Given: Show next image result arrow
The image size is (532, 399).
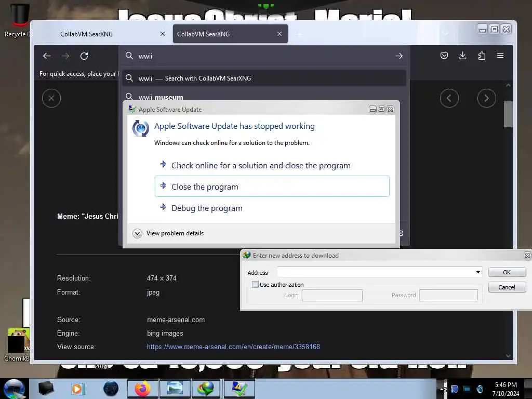Looking at the screenshot, I should (x=486, y=98).
